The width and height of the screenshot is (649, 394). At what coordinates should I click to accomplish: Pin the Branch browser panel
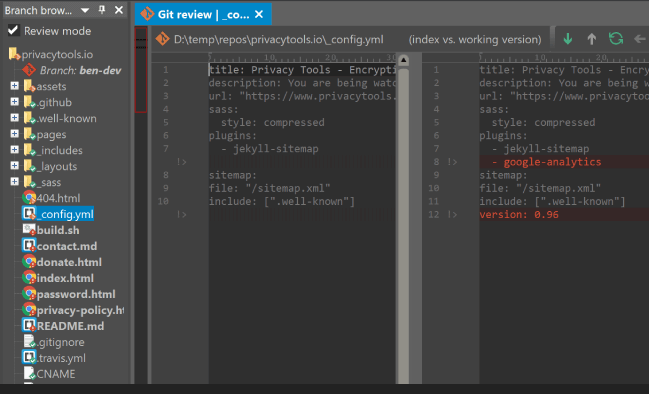coord(102,10)
